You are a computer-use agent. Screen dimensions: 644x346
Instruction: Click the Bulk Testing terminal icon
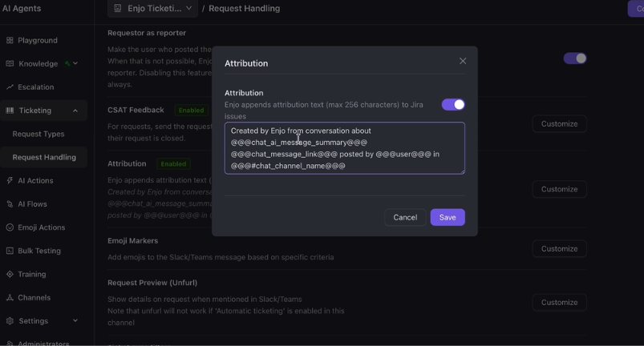[10, 251]
